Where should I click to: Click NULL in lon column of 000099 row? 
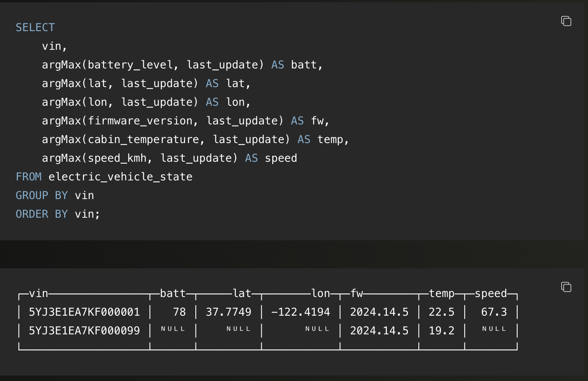[x=317, y=329]
